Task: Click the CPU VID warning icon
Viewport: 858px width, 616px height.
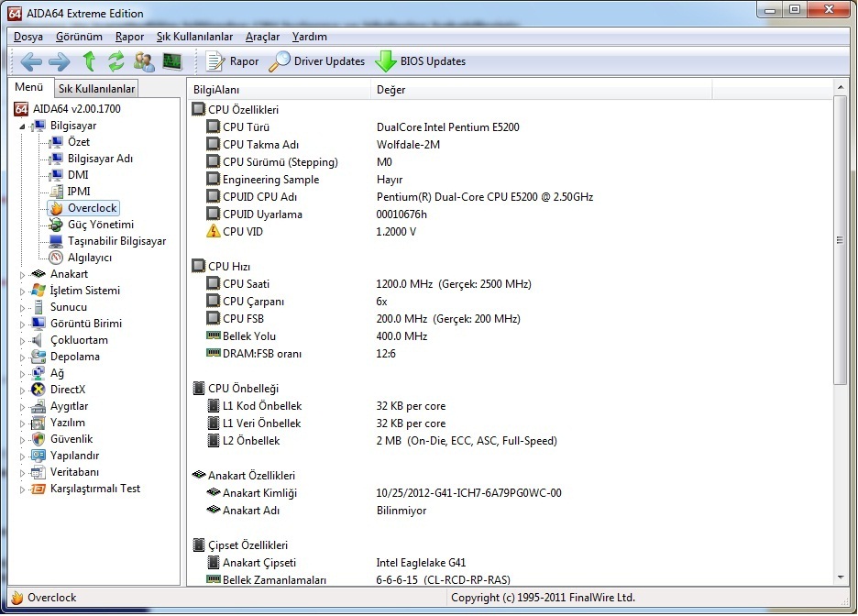Action: click(214, 231)
